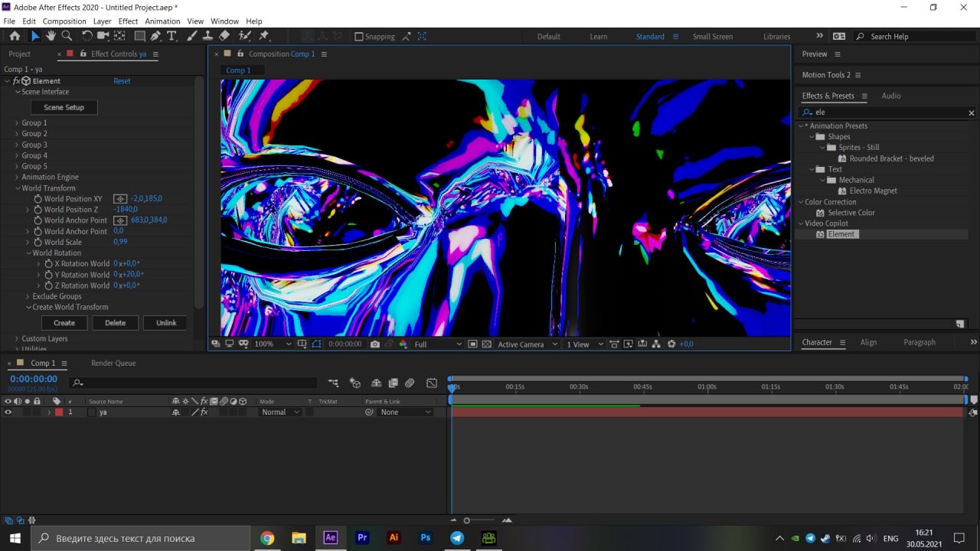Toggle World Position XY stopwatch
The height and width of the screenshot is (551, 980).
pos(38,199)
